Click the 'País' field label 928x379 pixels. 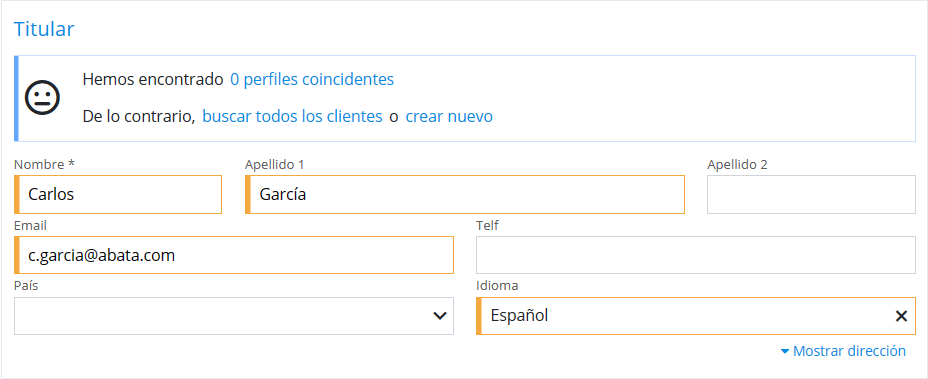click(x=26, y=286)
